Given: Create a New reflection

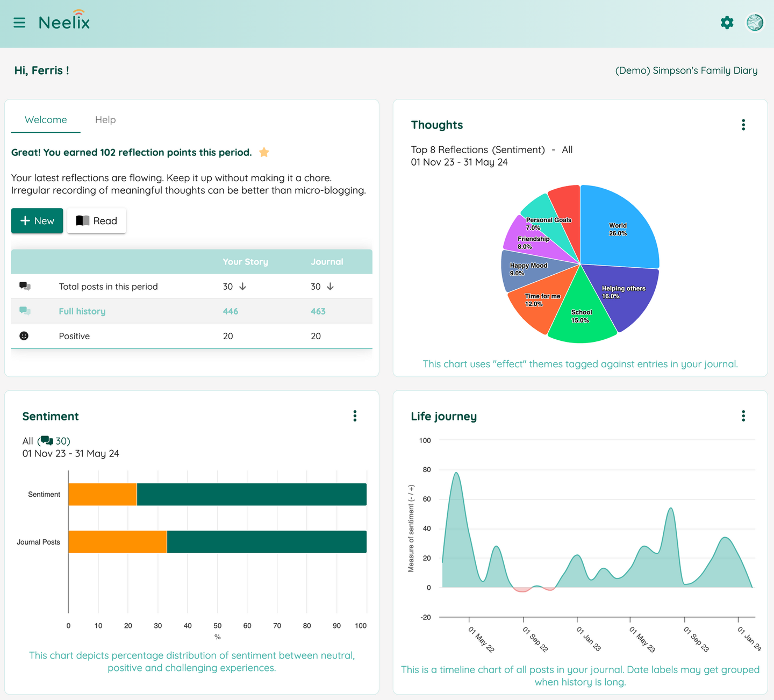Looking at the screenshot, I should coord(37,221).
